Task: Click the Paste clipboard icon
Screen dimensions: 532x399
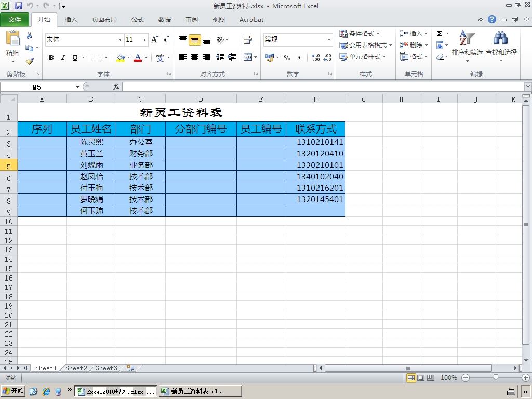Action: [x=12, y=38]
